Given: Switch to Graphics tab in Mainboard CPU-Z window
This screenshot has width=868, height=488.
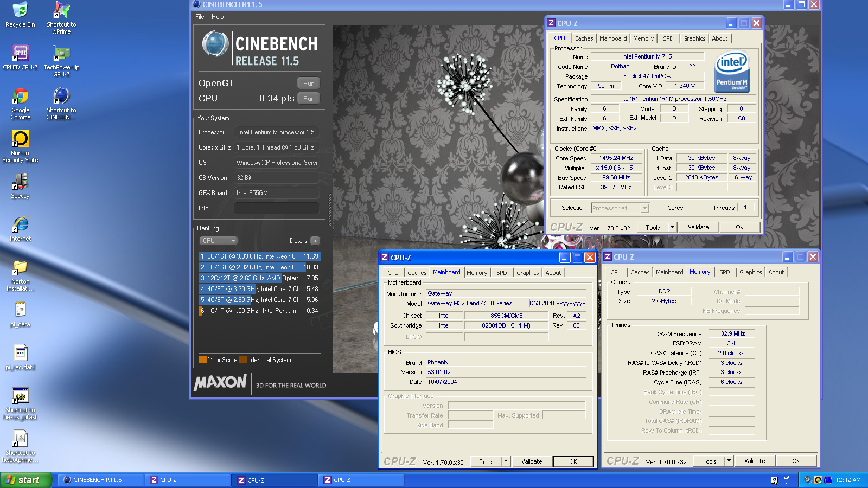Looking at the screenshot, I should click(x=527, y=273).
